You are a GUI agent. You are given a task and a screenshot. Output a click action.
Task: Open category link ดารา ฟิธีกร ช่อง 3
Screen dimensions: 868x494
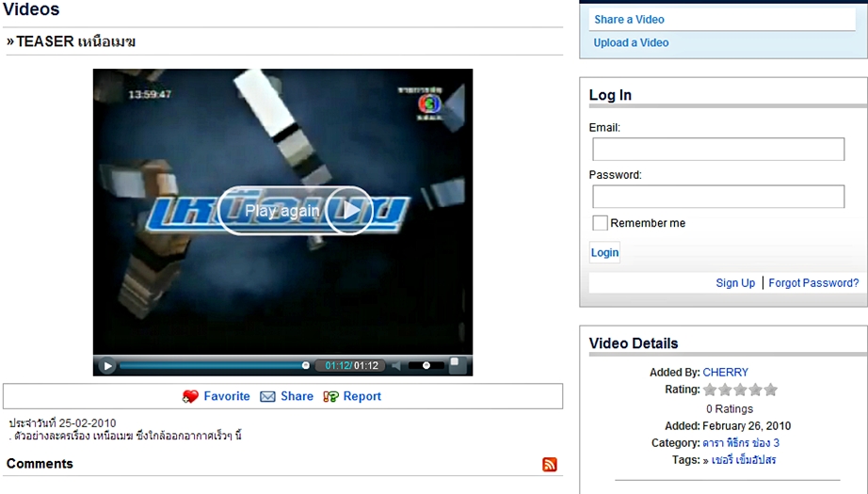click(741, 442)
